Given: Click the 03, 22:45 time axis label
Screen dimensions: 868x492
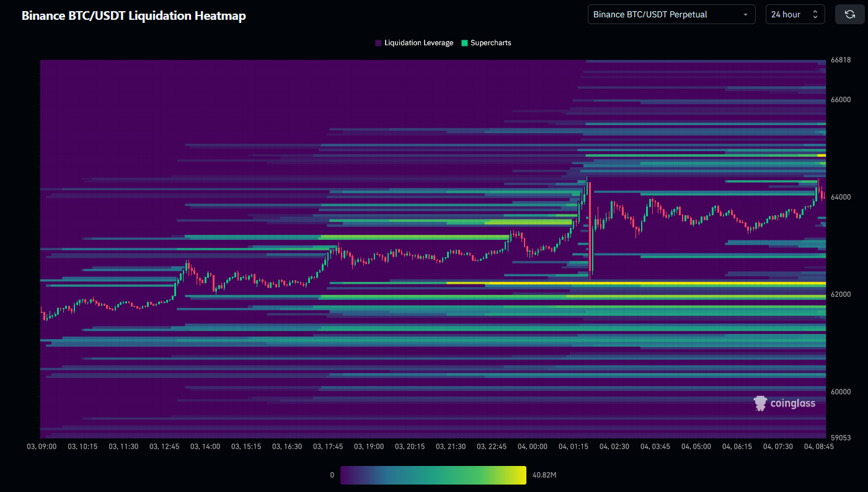Looking at the screenshot, I should 492,446.
